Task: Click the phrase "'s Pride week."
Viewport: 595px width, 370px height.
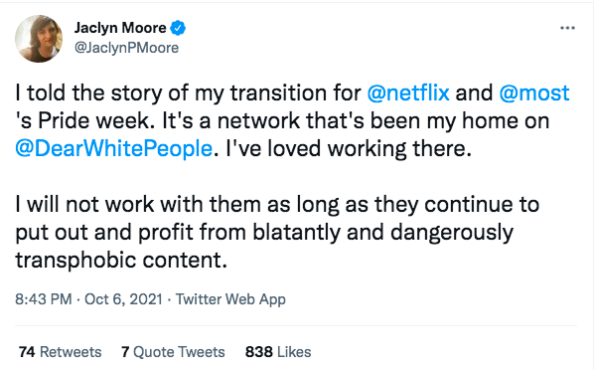Action: [85, 121]
